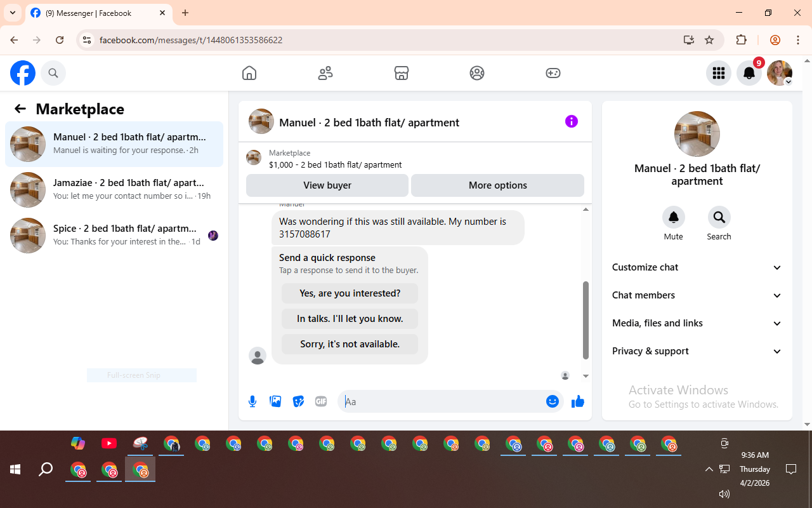Open Spice's conversation in the list
Image resolution: width=812 pixels, height=508 pixels.
point(114,236)
